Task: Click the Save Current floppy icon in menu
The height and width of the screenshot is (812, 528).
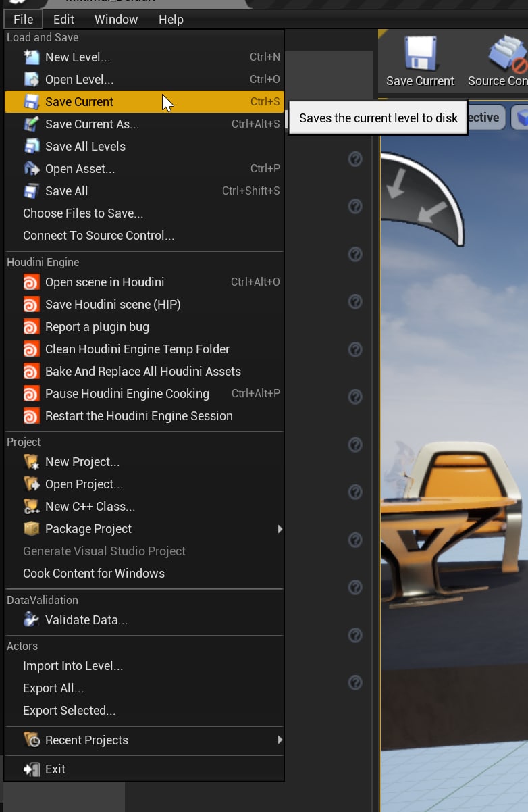Action: (x=31, y=102)
